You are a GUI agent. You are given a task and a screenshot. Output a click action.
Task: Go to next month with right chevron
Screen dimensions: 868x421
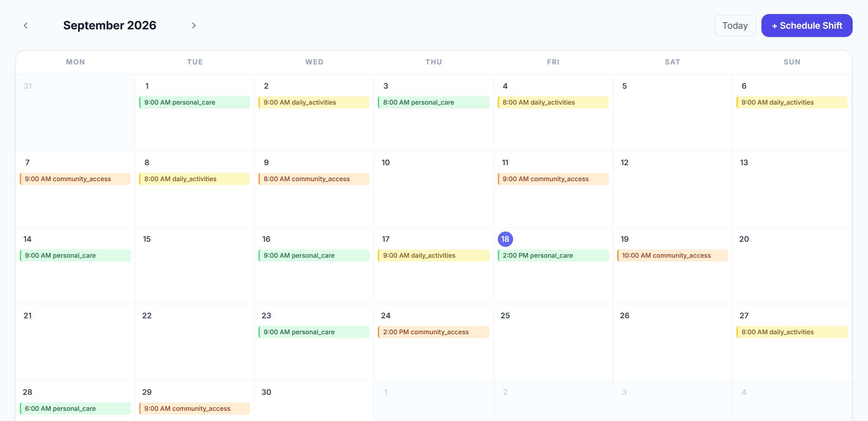[x=194, y=26]
